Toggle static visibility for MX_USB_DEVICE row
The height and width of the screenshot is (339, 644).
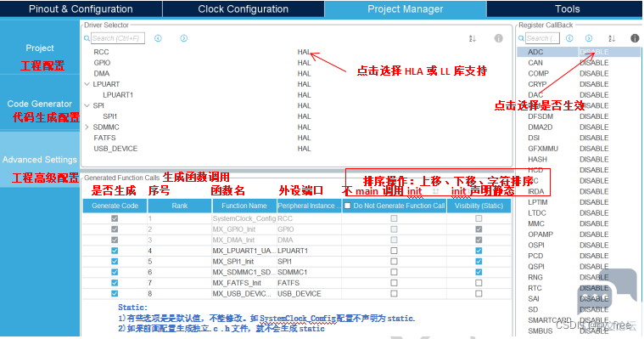[x=479, y=293]
